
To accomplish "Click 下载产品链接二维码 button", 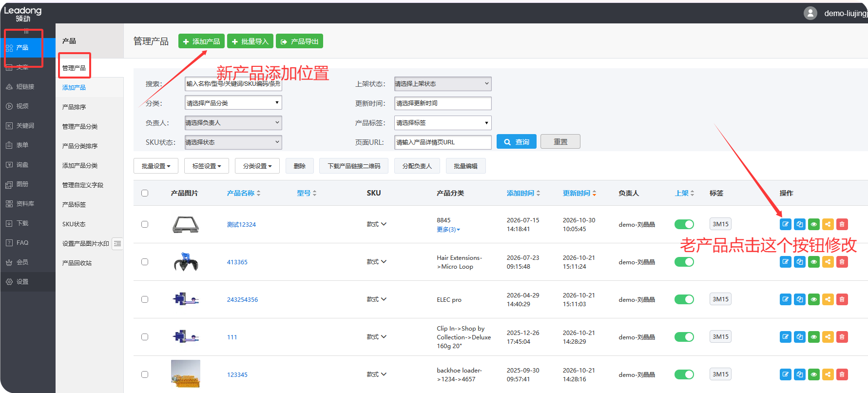I will coord(354,166).
